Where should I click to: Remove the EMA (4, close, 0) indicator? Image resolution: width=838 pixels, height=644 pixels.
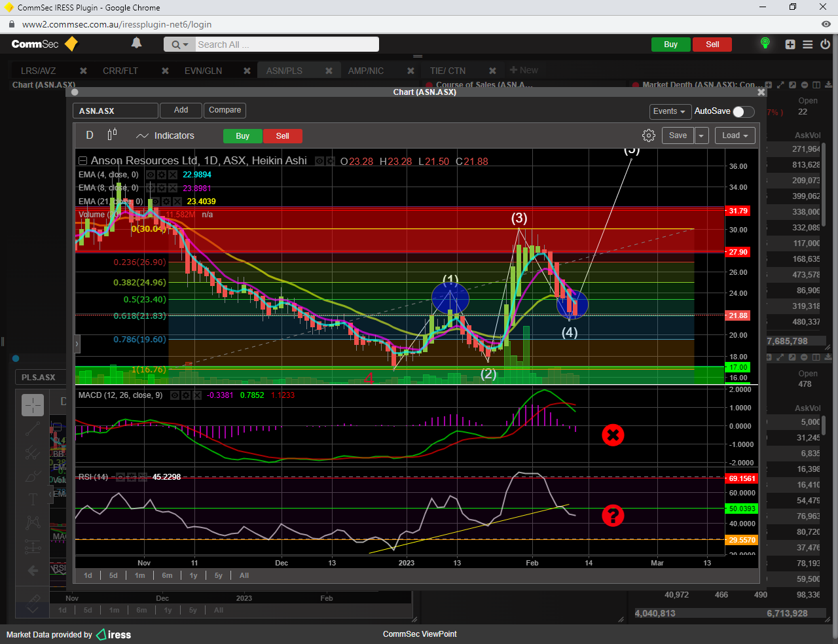173,175
